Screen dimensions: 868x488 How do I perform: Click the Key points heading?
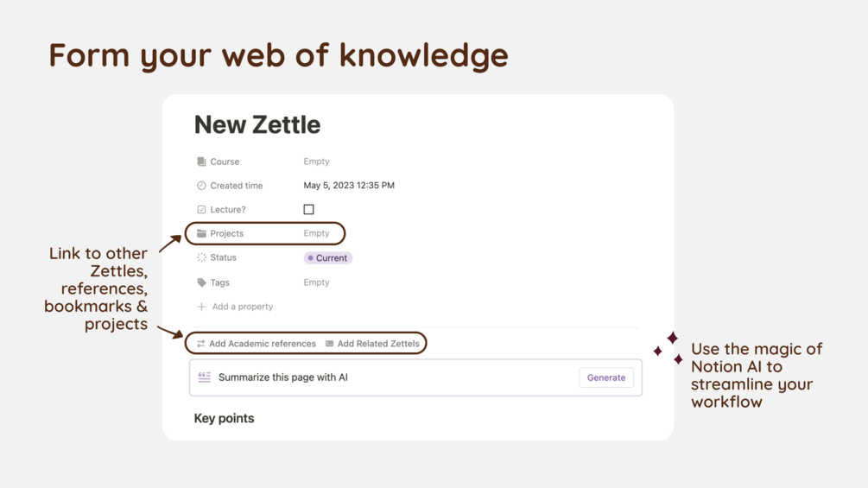click(225, 418)
